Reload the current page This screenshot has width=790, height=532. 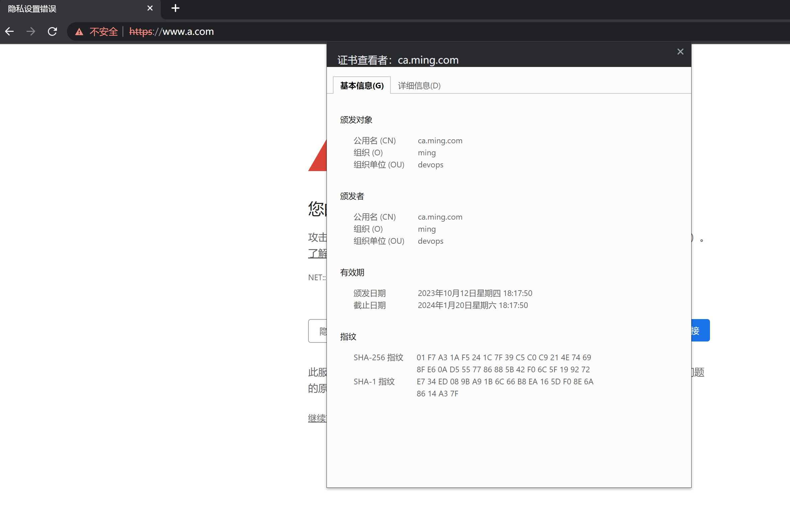(x=52, y=31)
